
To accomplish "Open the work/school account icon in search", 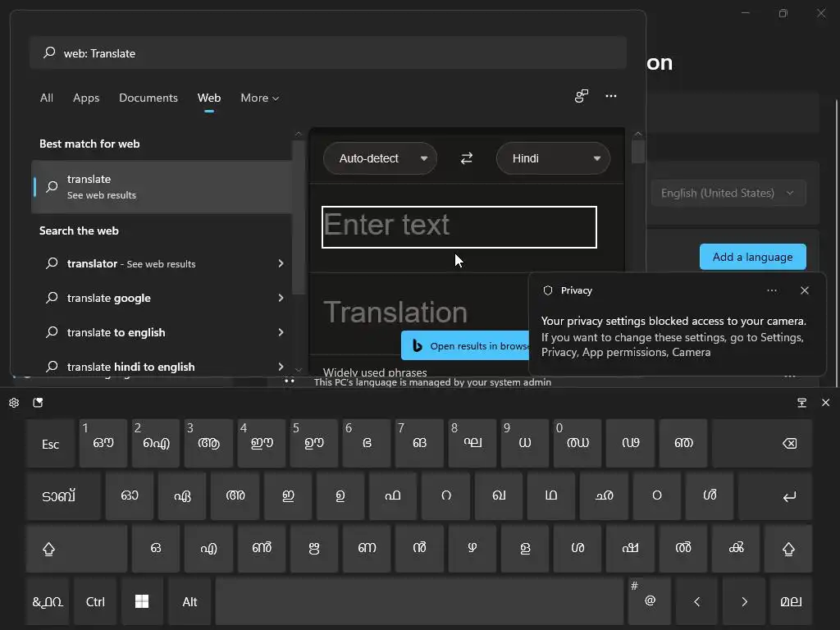I will [582, 96].
